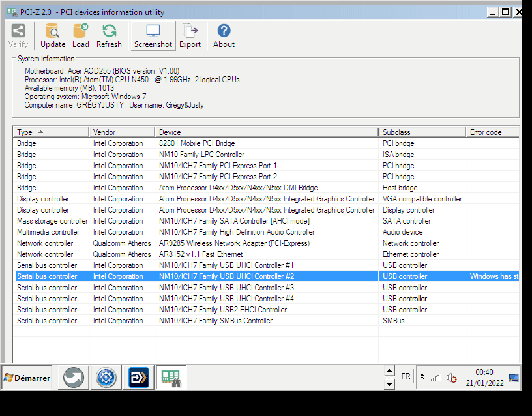Take a Screenshot via toolbar
This screenshot has height=416, width=532.
153,36
